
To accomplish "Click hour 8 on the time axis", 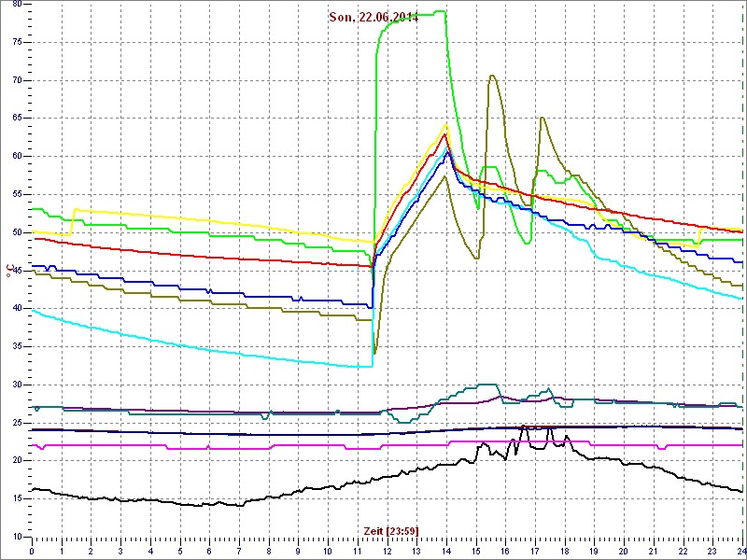I will (x=269, y=552).
